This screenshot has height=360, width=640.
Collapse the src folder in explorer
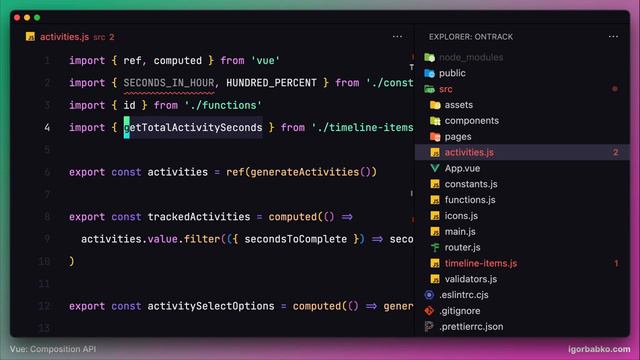coord(446,89)
